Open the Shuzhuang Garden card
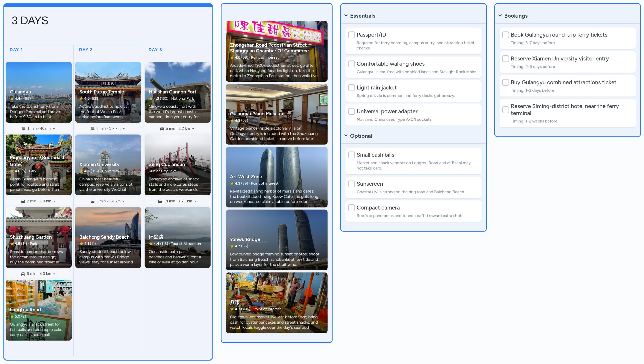The height and width of the screenshot is (364, 644). click(39, 237)
